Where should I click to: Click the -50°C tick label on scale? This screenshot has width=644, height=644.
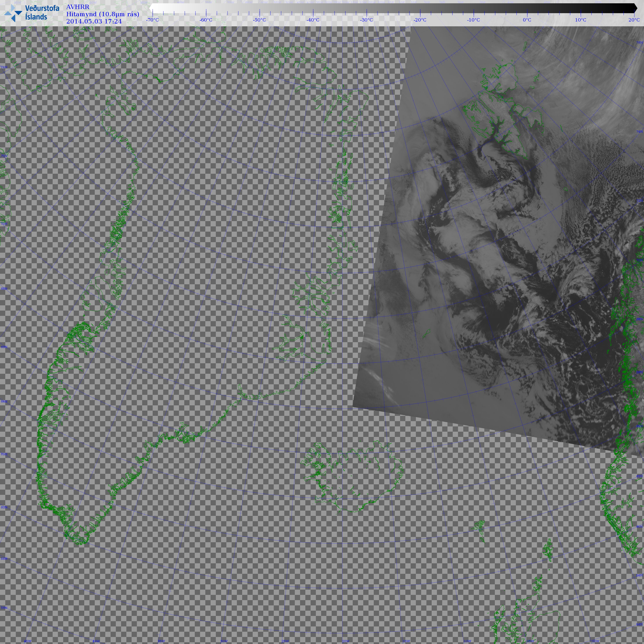pyautogui.click(x=259, y=20)
